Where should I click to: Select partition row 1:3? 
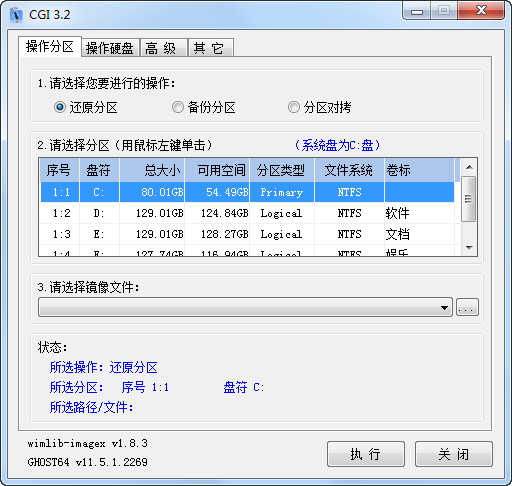pyautogui.click(x=247, y=234)
